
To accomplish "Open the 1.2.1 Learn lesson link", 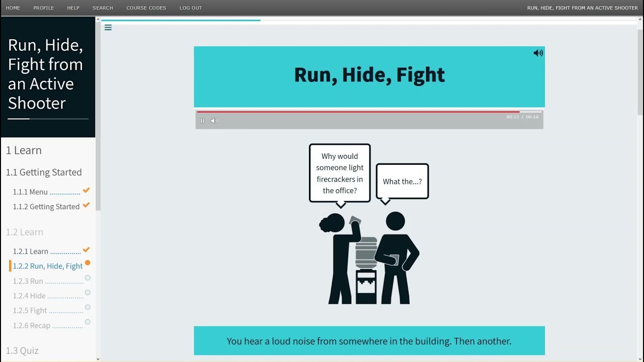I will [x=31, y=251].
